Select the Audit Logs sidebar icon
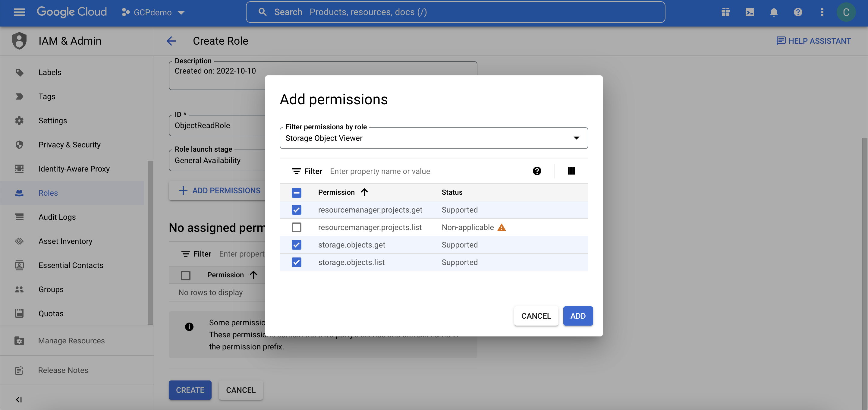868x410 pixels. tap(19, 217)
